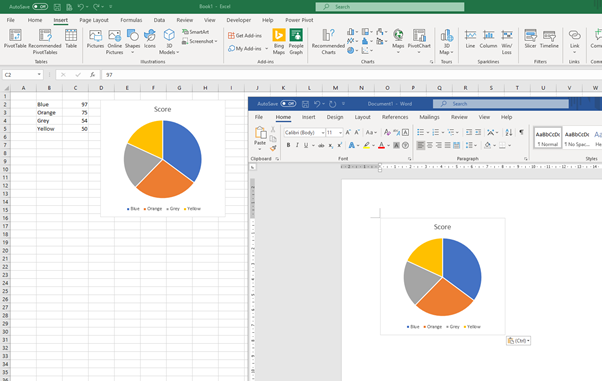The image size is (602, 381).
Task: Open the Icons gallery in Excel
Action: tap(150, 39)
